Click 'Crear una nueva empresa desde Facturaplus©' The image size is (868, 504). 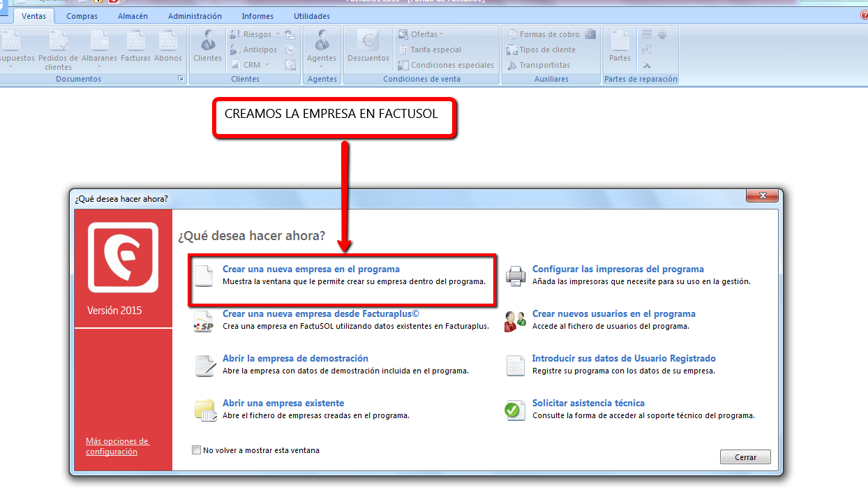click(321, 313)
